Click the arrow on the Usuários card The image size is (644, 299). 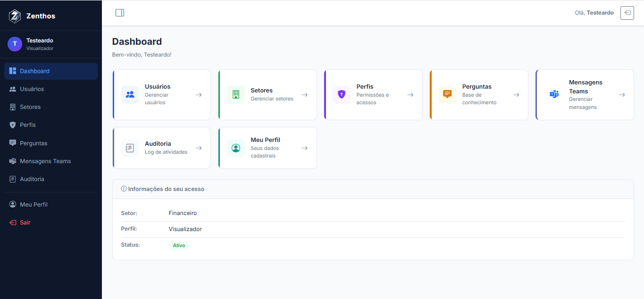(199, 95)
